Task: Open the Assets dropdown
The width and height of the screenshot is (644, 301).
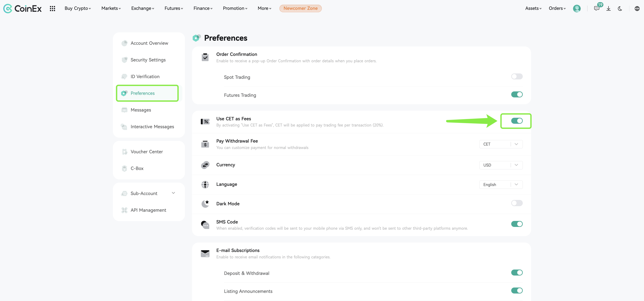Action: click(533, 8)
